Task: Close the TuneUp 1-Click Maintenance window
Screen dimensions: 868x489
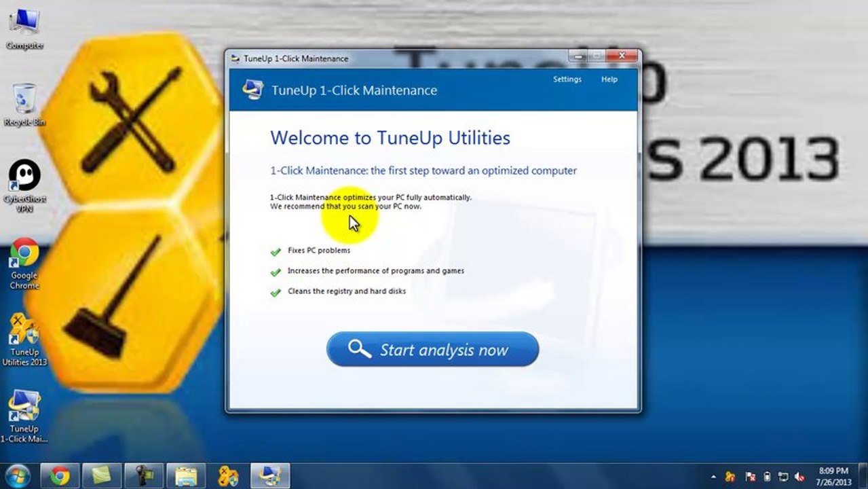Action: pyautogui.click(x=621, y=56)
